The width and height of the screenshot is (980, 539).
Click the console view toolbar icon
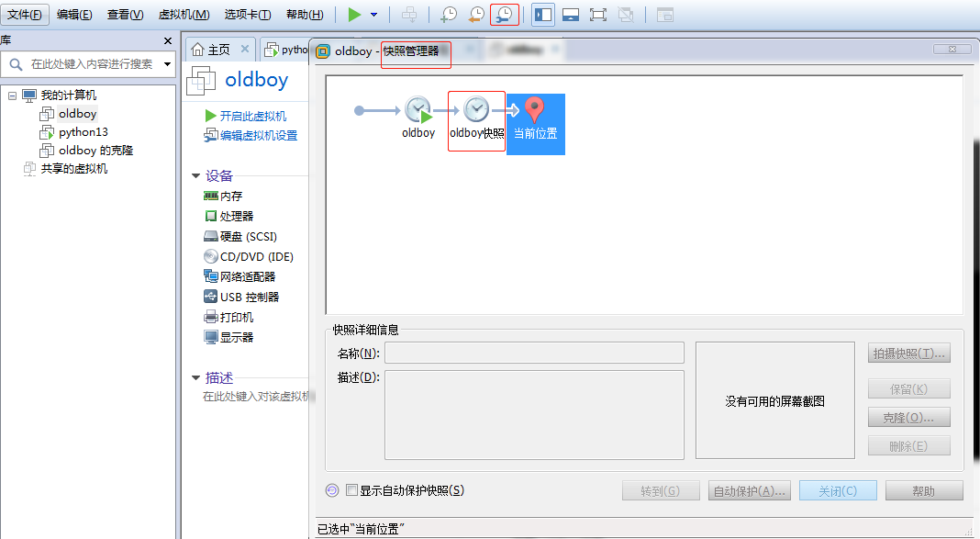point(665,15)
